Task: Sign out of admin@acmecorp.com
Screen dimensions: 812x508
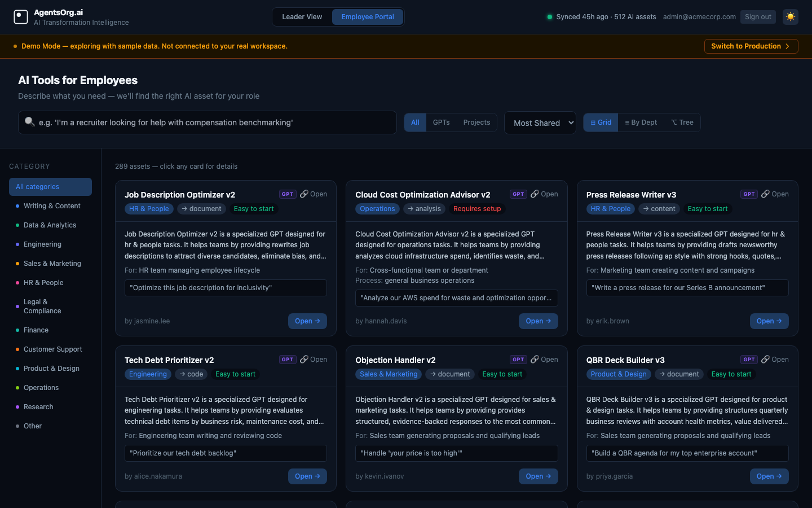Action: tap(758, 17)
